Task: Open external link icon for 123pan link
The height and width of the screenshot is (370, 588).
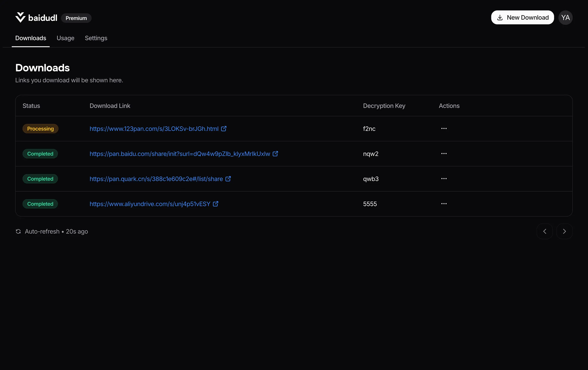Action: (x=224, y=129)
